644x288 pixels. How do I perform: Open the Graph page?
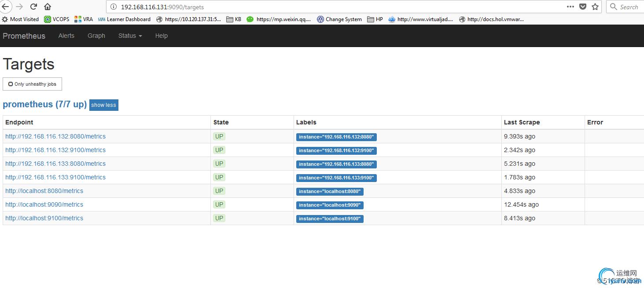coord(96,36)
